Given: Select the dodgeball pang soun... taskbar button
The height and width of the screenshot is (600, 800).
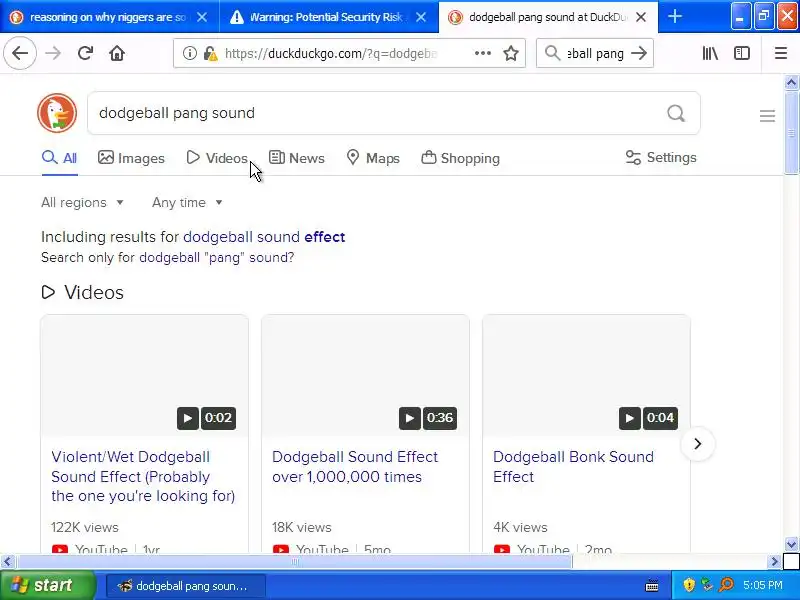Looking at the screenshot, I should click(x=186, y=585).
